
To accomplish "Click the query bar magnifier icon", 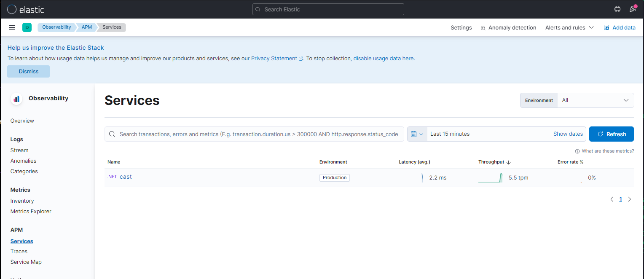I will [112, 134].
